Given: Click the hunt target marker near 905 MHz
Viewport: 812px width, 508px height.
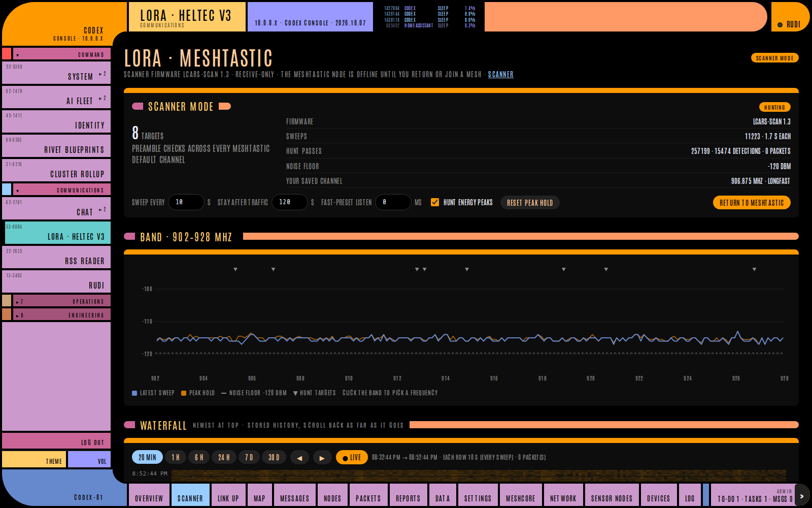Looking at the screenshot, I should coord(235,269).
